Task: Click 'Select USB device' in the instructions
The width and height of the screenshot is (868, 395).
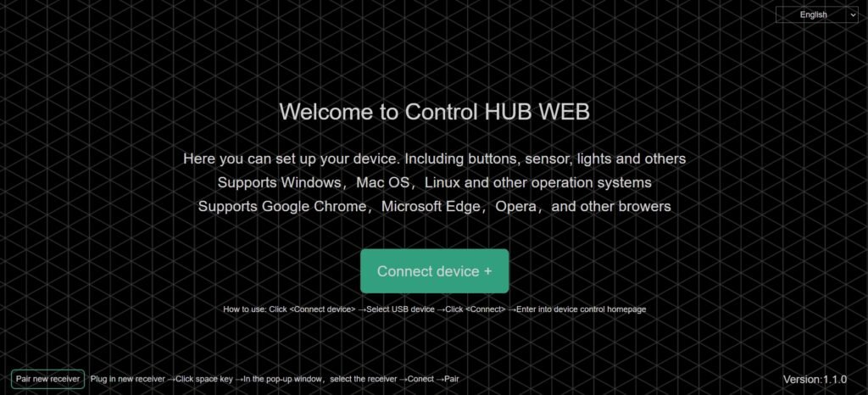Action: [x=400, y=309]
